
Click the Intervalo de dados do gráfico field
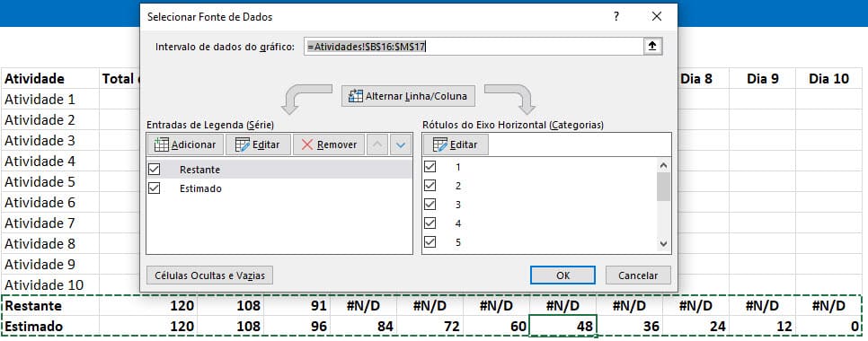pos(474,47)
